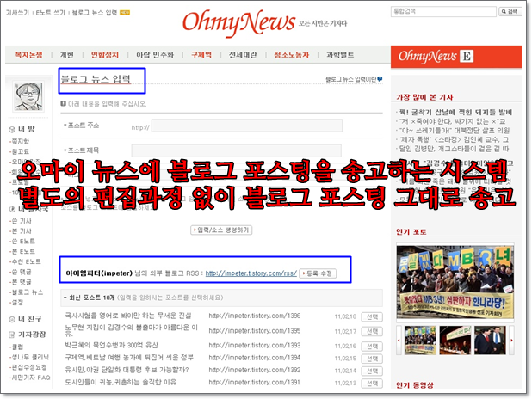Click the 기자광장 section icon in sidebar
Screen dimensions: 532x399
(x=12, y=335)
